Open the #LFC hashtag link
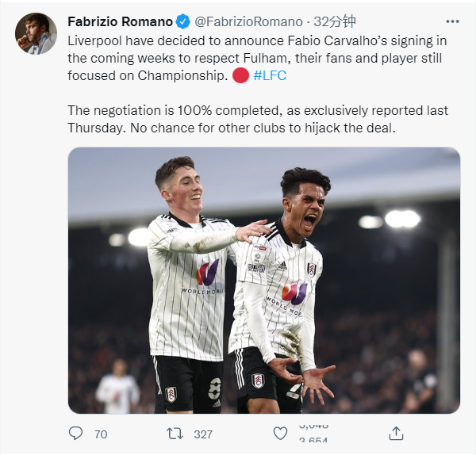The width and height of the screenshot is (476, 455). 270,75
